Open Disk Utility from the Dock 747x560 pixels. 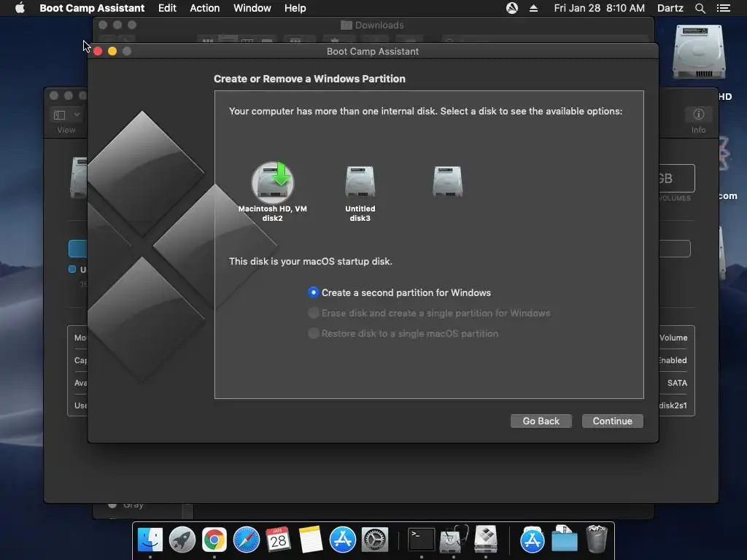(x=454, y=540)
